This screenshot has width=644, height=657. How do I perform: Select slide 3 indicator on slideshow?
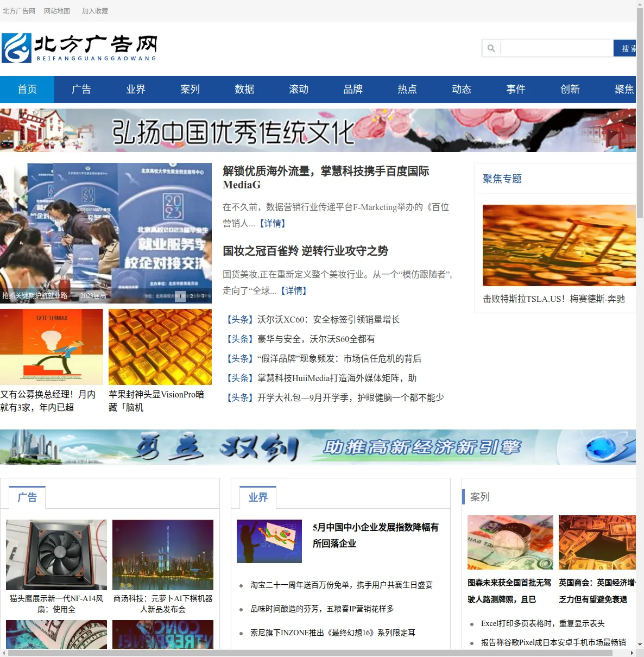(x=203, y=296)
